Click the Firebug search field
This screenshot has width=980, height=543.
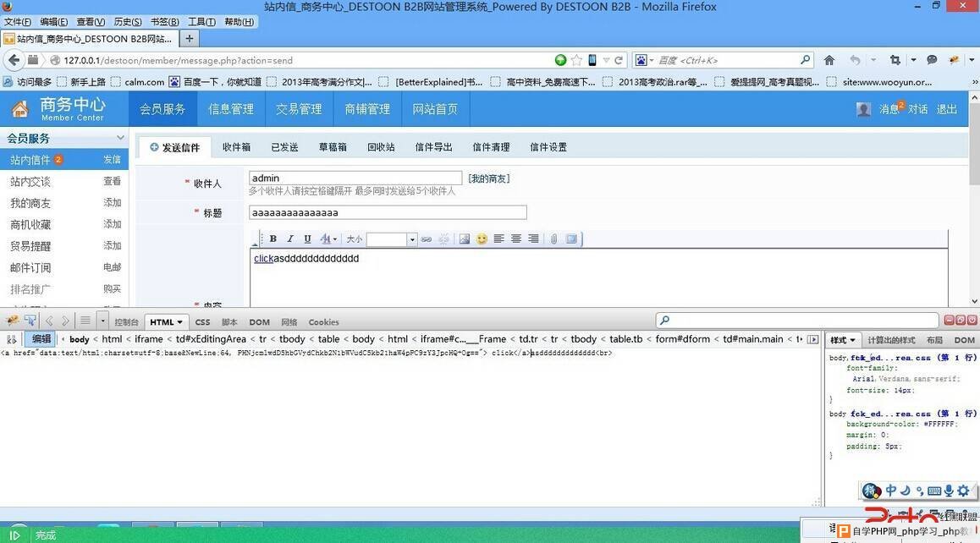click(x=797, y=321)
